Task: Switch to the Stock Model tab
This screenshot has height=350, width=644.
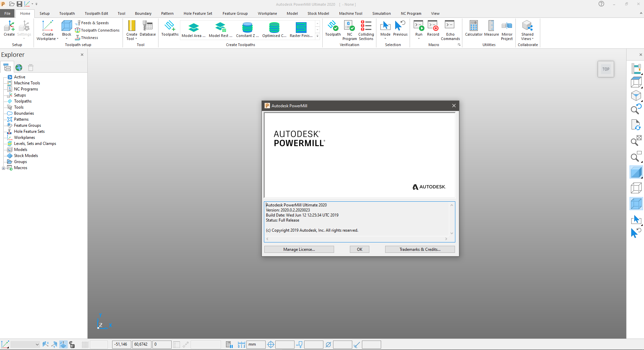Action: tap(318, 13)
